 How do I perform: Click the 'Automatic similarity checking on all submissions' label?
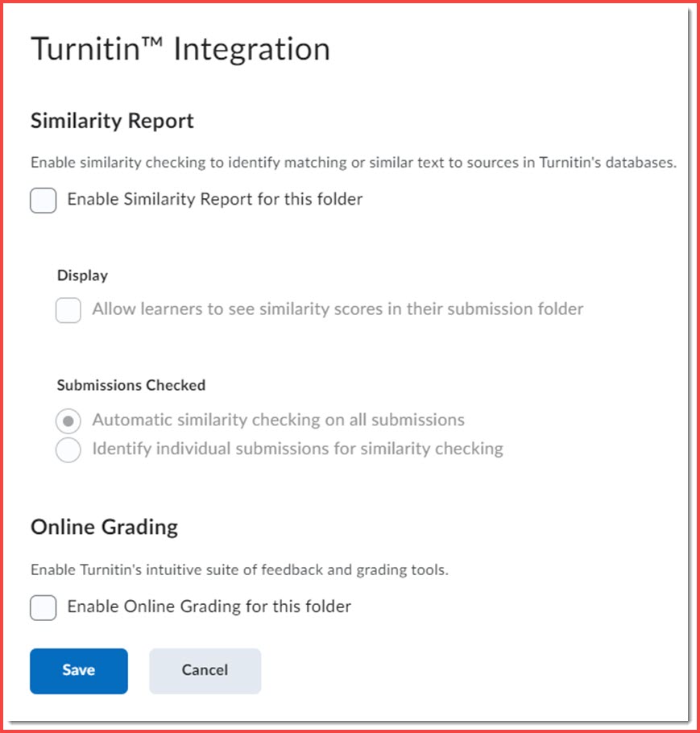pyautogui.click(x=278, y=420)
